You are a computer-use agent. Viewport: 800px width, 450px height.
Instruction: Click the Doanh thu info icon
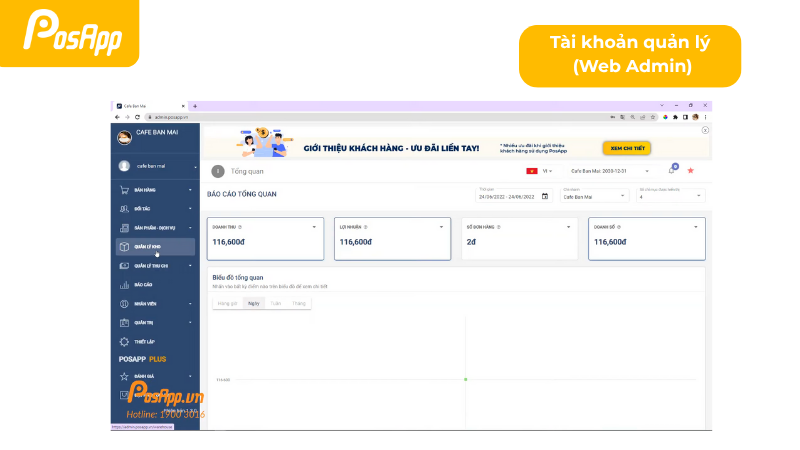[240, 227]
